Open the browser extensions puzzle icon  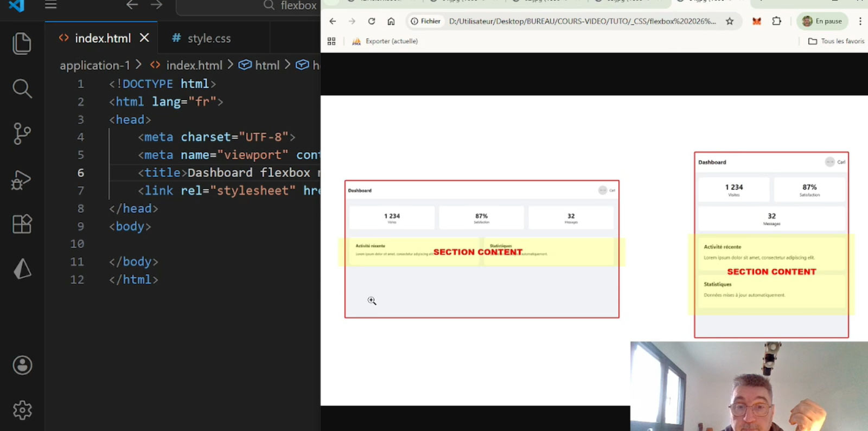click(x=777, y=21)
